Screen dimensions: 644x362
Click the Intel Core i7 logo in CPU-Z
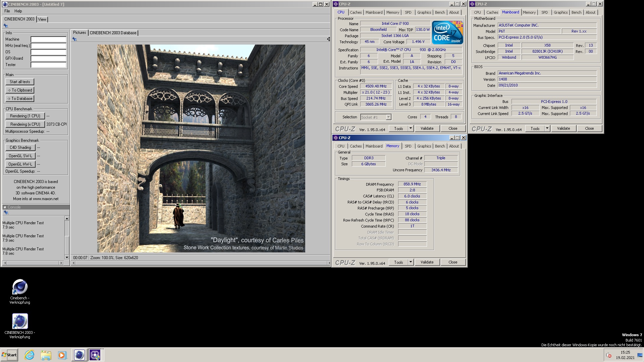[447, 33]
